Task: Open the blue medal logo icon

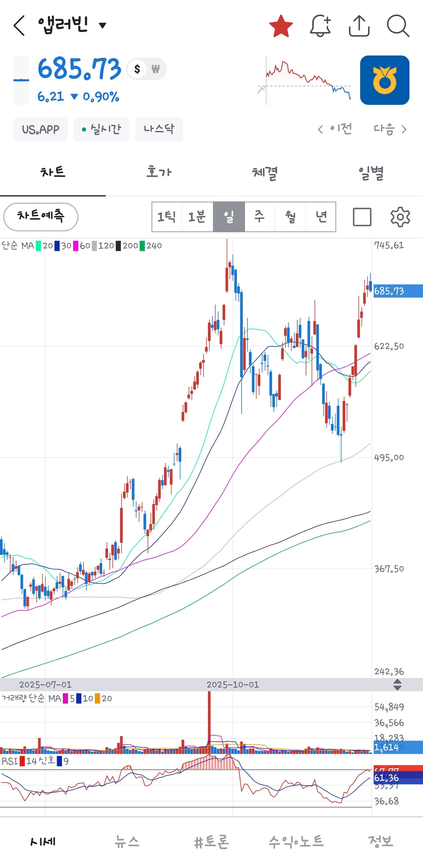Action: (x=385, y=80)
